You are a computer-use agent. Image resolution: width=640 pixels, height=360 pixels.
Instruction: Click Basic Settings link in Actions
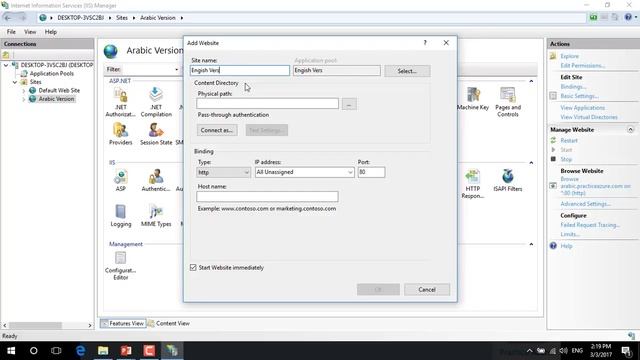(579, 96)
